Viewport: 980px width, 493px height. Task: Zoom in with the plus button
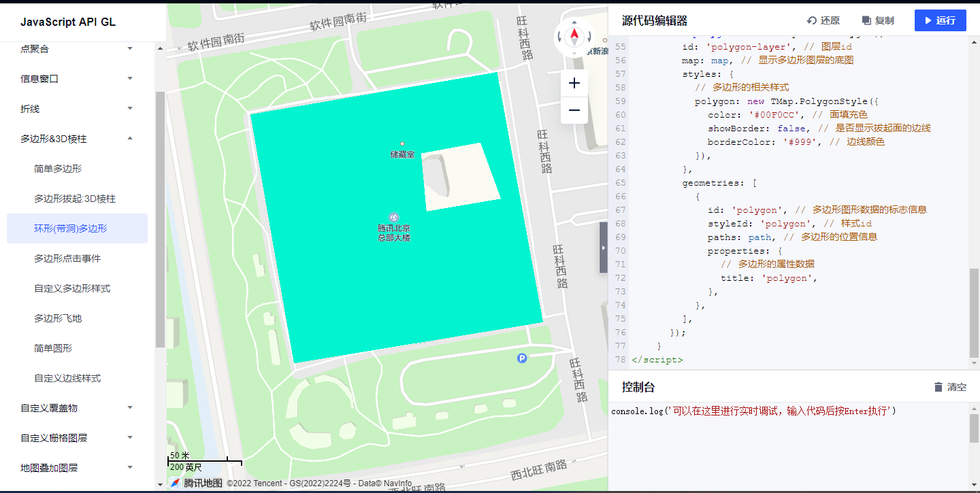coord(574,83)
